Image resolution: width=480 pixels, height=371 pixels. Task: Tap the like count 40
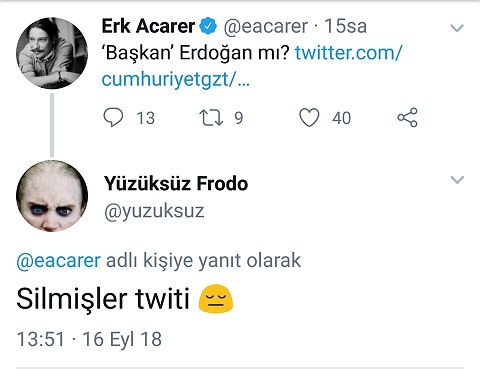coord(341,118)
